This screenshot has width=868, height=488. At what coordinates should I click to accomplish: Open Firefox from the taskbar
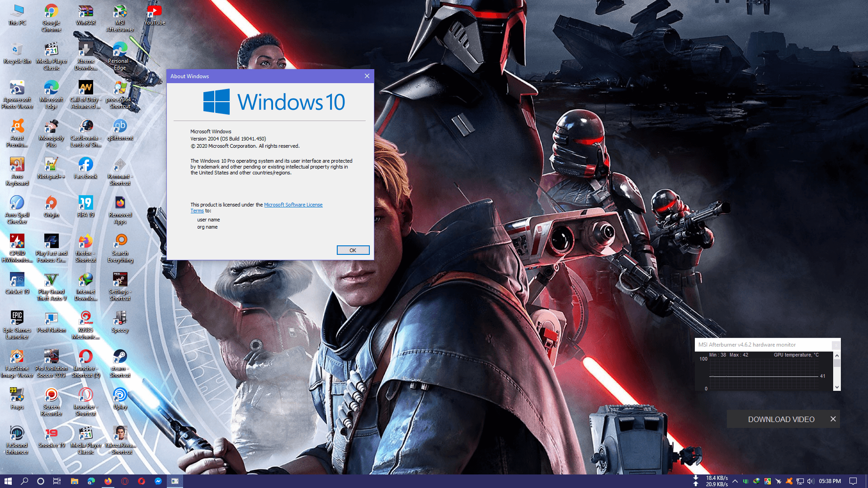(x=108, y=481)
